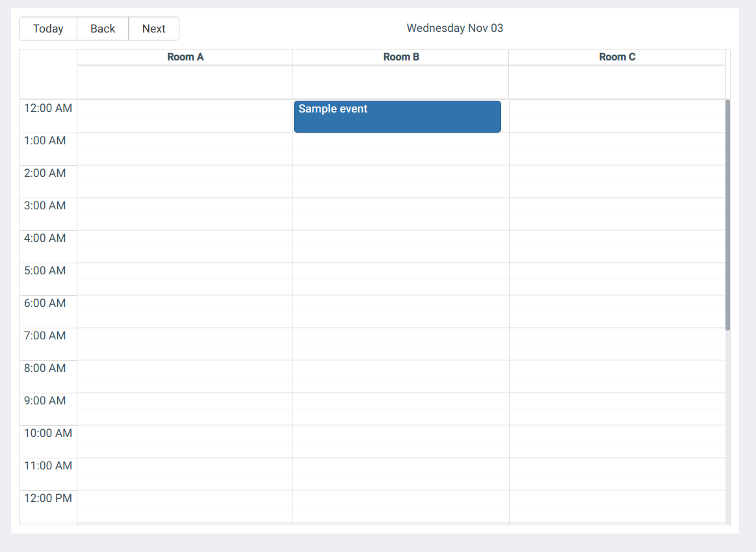Click the 10:00 AM time label
Image resolution: width=756 pixels, height=552 pixels.
[48, 434]
